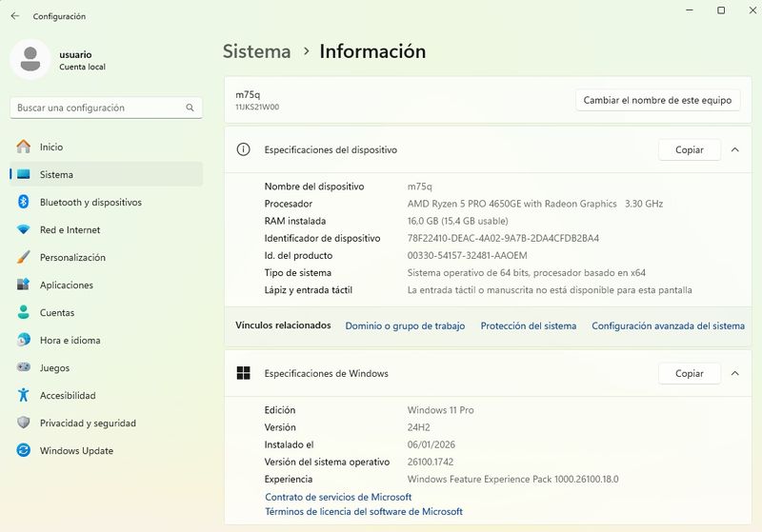Image resolution: width=762 pixels, height=532 pixels.
Task: Click the back arrow next to Configuración
Action: coord(15,16)
